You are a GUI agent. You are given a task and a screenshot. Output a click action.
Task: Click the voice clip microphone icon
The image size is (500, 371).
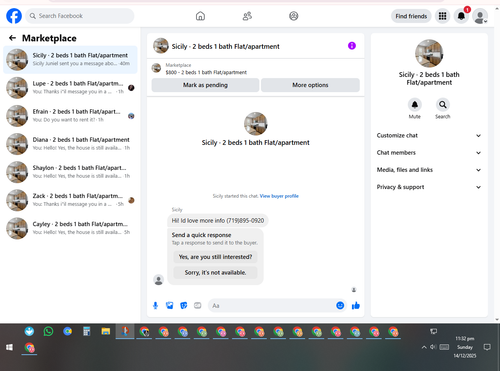click(x=155, y=305)
